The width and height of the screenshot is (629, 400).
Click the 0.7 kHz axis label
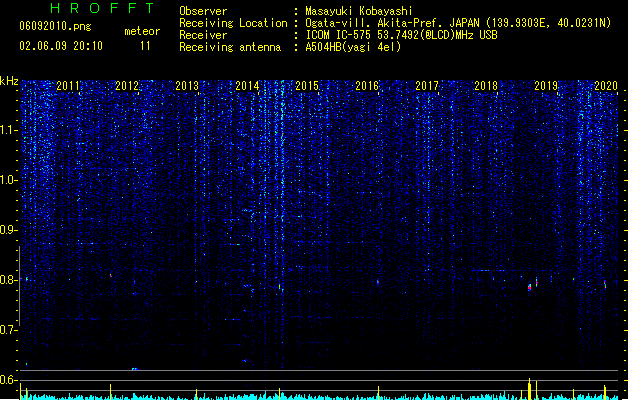[8, 330]
